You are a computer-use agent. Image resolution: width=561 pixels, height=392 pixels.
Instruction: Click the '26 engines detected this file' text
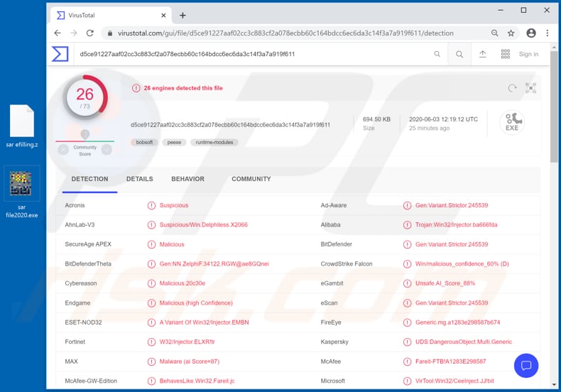tap(183, 88)
